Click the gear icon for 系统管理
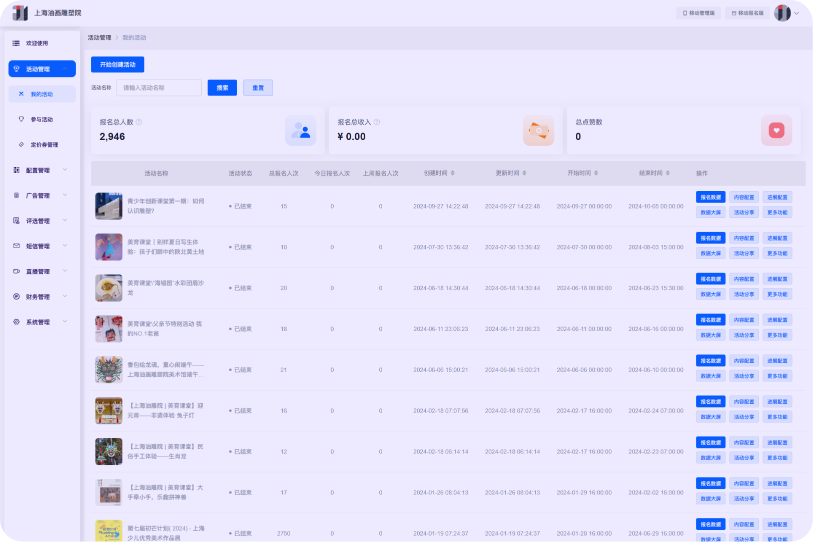 [x=16, y=322]
